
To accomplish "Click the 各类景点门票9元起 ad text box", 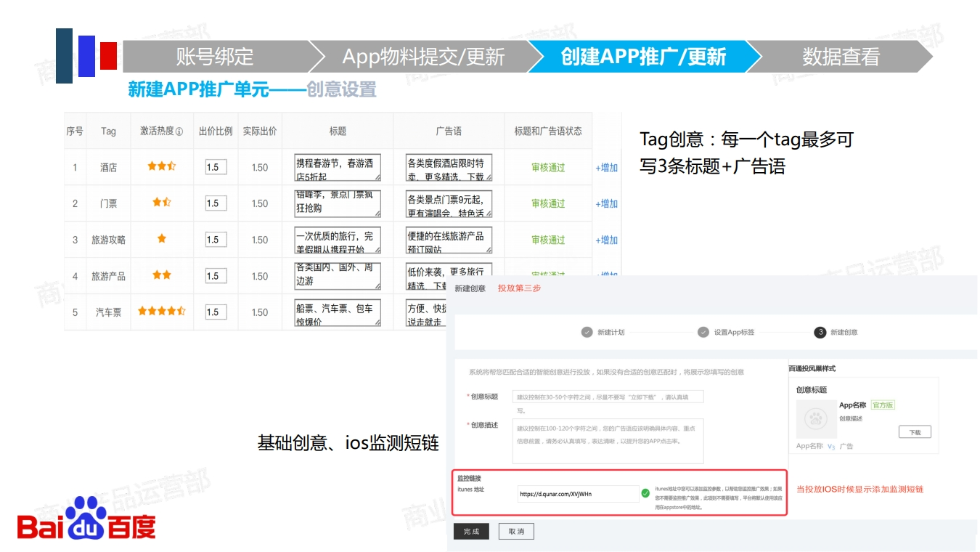I will click(x=449, y=203).
